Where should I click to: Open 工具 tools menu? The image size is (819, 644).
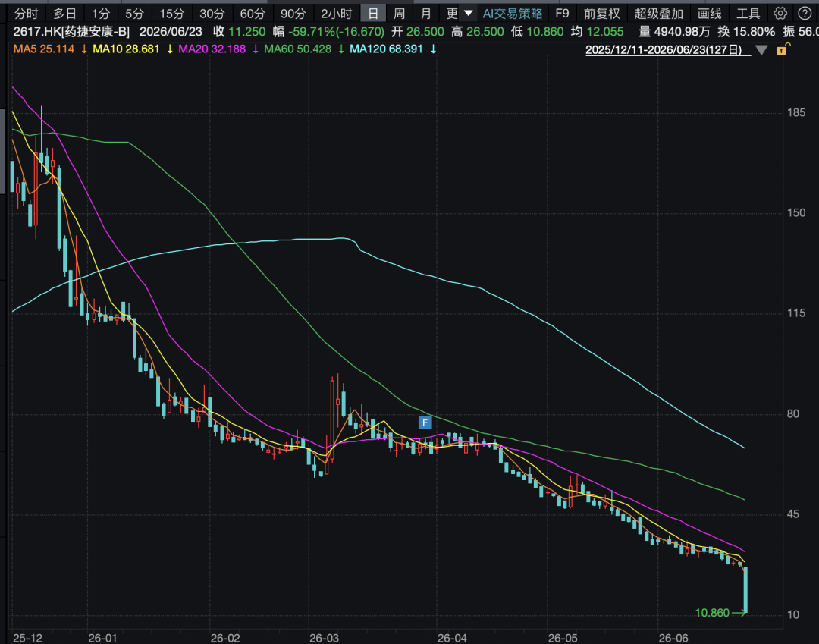tap(748, 14)
